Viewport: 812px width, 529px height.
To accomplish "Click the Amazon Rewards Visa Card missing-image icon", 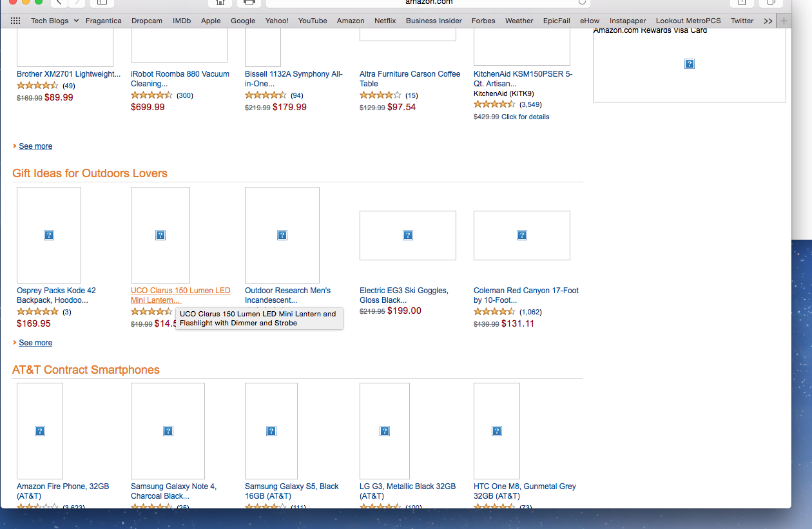I will pos(690,64).
